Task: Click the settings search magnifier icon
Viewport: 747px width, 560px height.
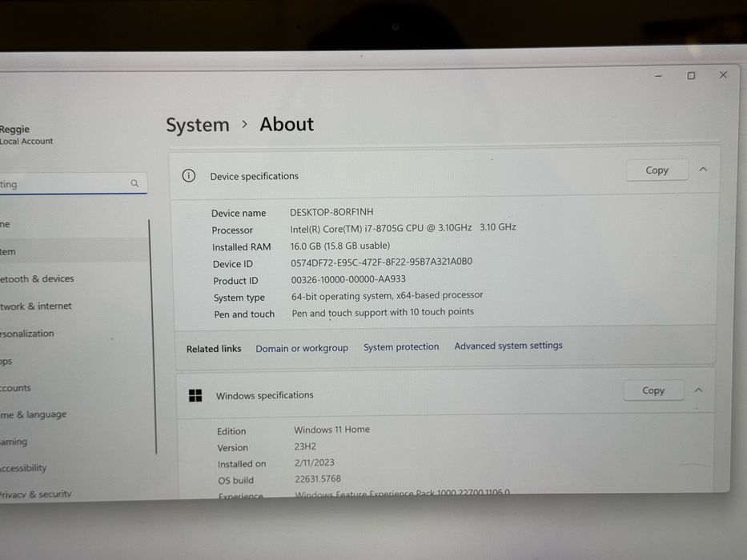Action: (135, 183)
